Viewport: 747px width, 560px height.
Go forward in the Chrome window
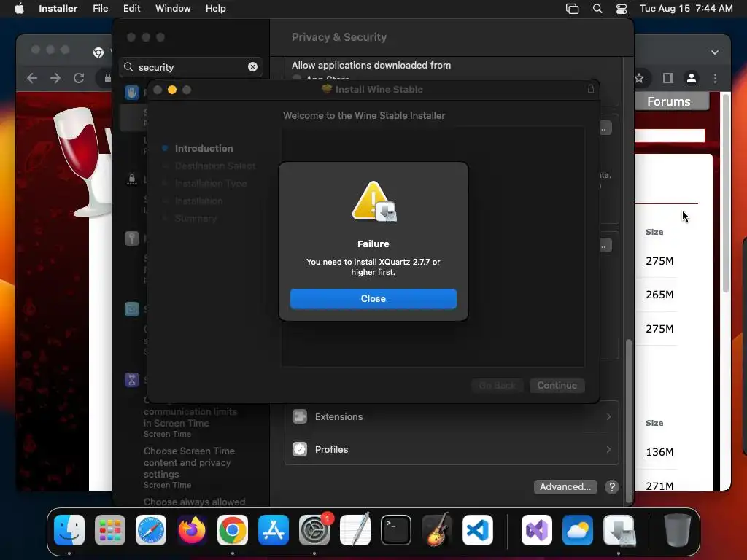pos(55,78)
